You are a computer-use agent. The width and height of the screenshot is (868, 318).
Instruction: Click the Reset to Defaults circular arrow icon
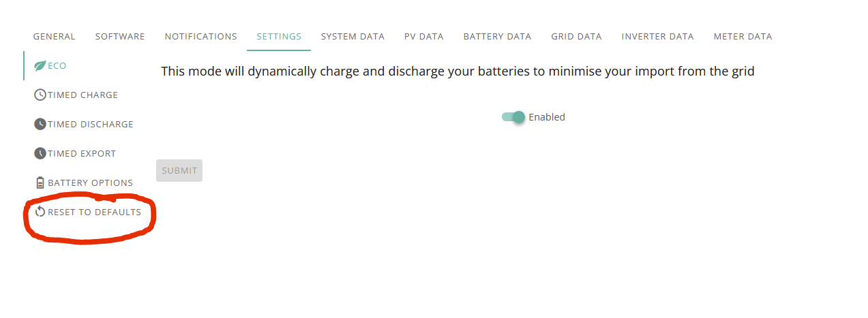pos(40,212)
